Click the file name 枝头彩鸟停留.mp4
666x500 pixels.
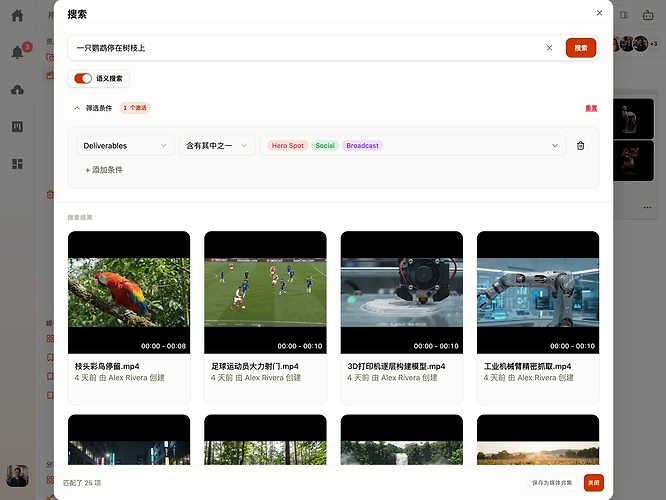point(107,366)
